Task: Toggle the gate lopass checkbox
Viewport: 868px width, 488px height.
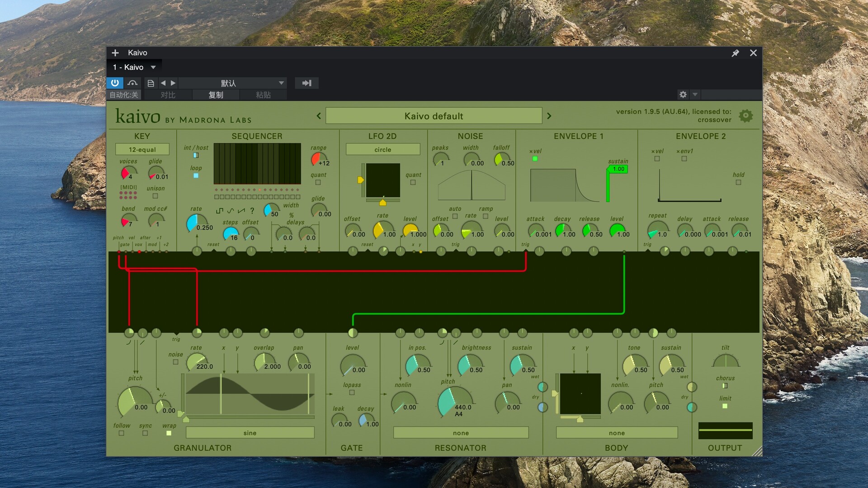Action: [352, 392]
